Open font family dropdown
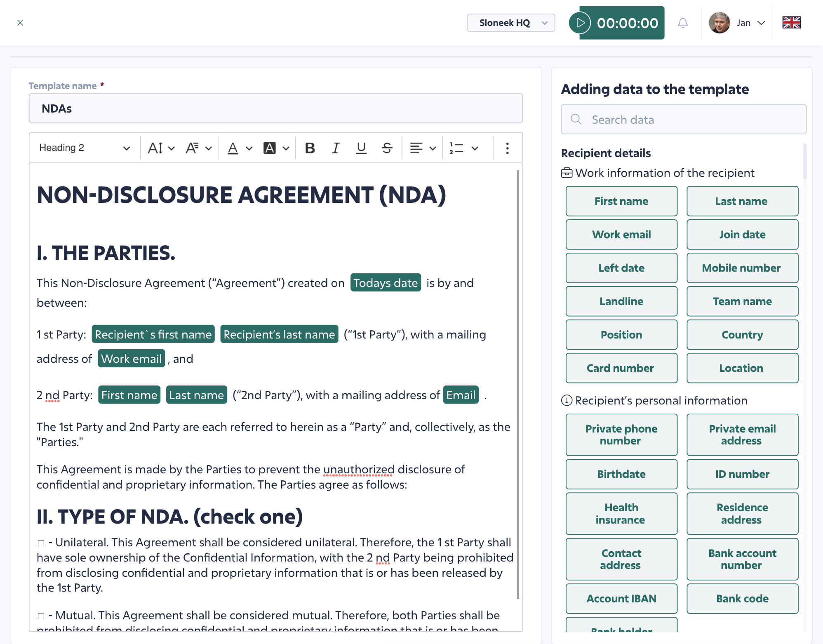Image resolution: width=823 pixels, height=644 pixels. click(x=198, y=148)
